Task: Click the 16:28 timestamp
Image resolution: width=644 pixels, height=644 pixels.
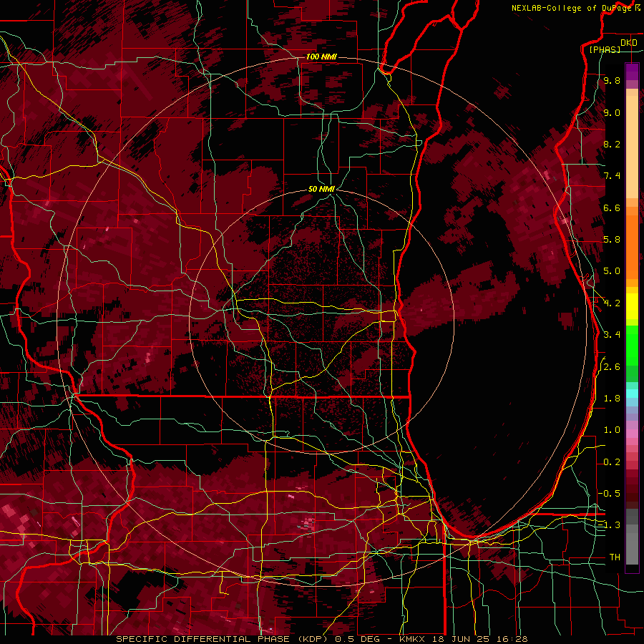Action: tap(511, 639)
